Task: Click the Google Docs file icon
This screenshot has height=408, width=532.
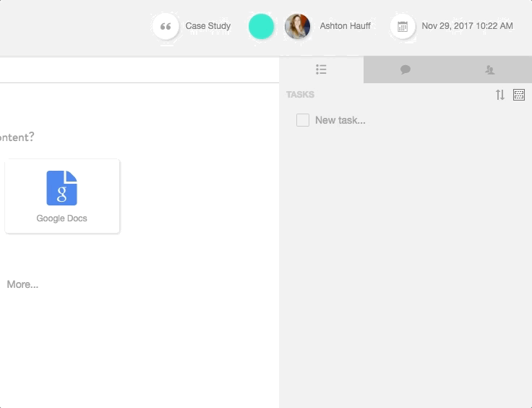Action: pos(61,188)
